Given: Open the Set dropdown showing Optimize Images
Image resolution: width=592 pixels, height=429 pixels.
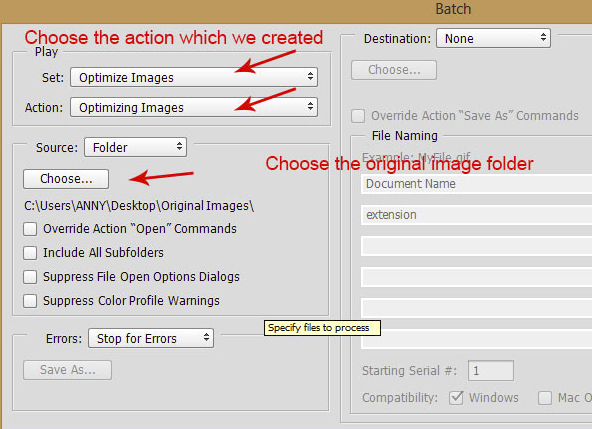Looking at the screenshot, I should pos(194,77).
